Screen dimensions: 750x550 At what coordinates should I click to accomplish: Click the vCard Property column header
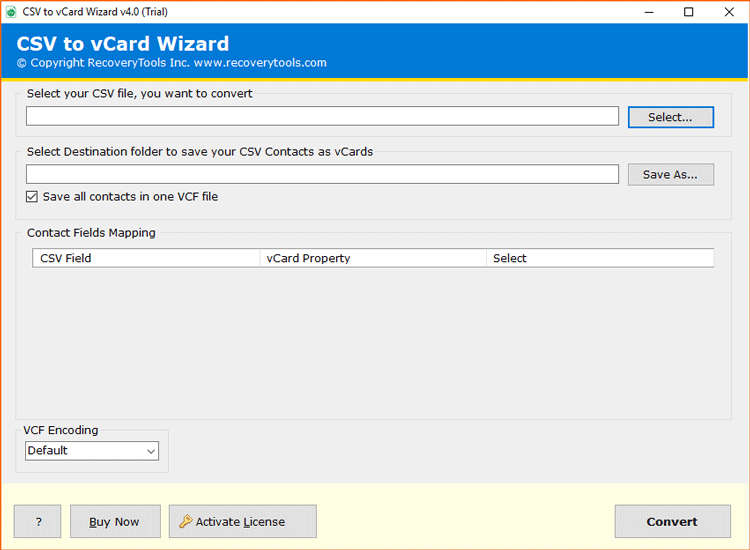pos(373,258)
